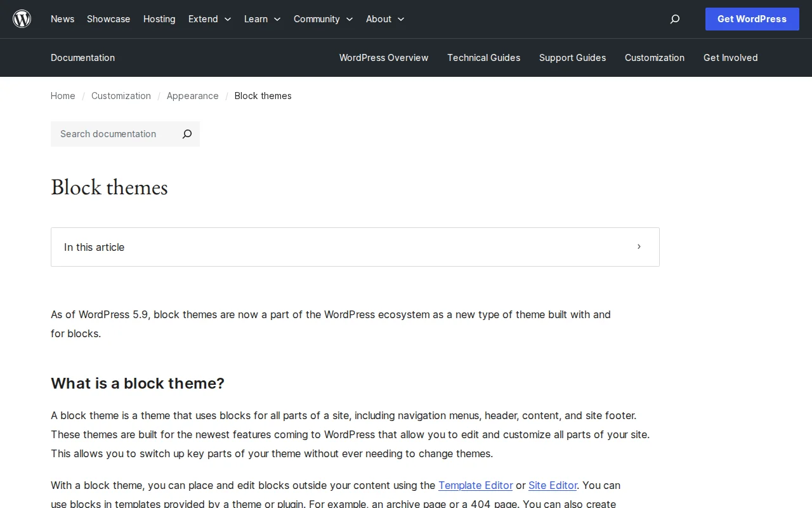Select the Documentation menu item
This screenshot has width=812, height=508.
tap(82, 58)
